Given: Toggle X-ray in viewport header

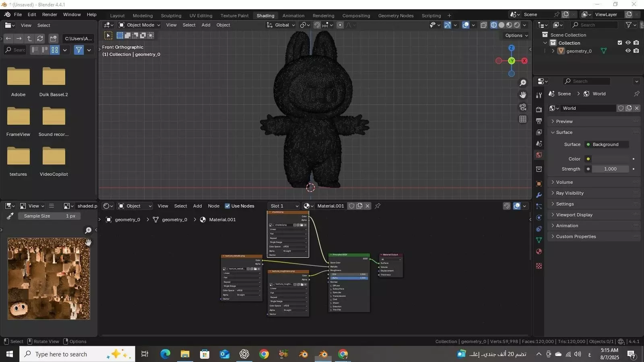Looking at the screenshot, I should pyautogui.click(x=484, y=25).
